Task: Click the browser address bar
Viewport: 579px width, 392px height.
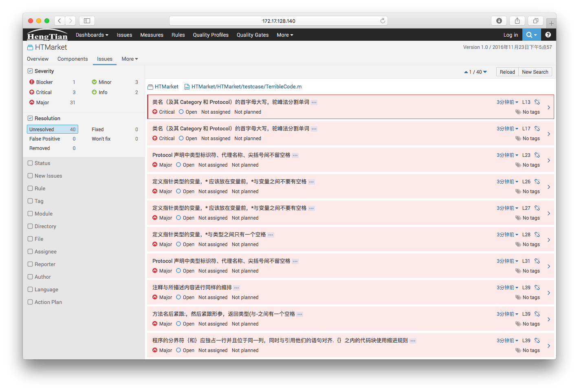Action: pyautogui.click(x=279, y=21)
